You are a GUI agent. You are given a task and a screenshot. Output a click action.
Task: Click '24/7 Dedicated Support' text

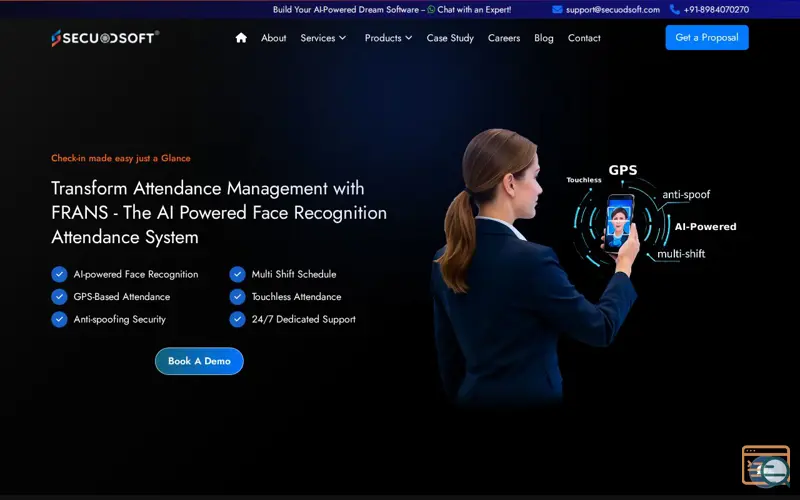(x=304, y=319)
